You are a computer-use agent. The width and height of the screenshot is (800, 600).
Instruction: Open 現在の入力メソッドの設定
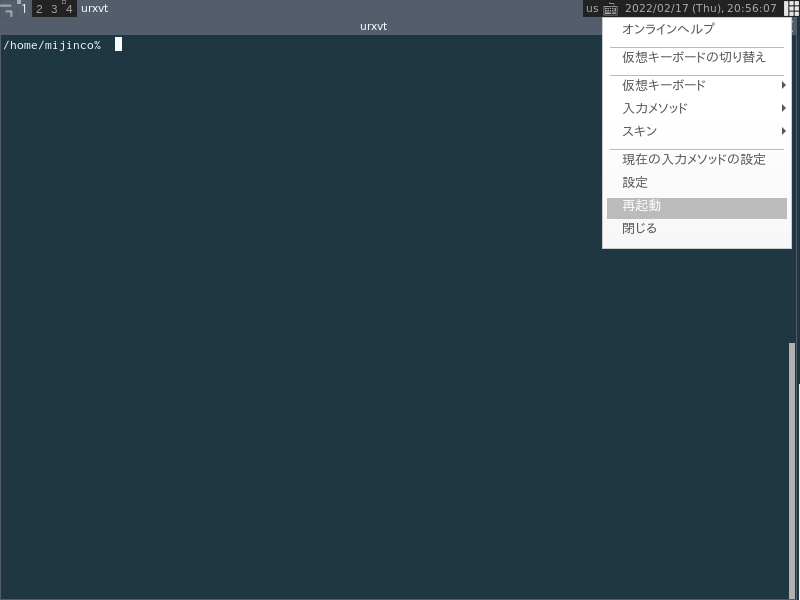pos(694,159)
